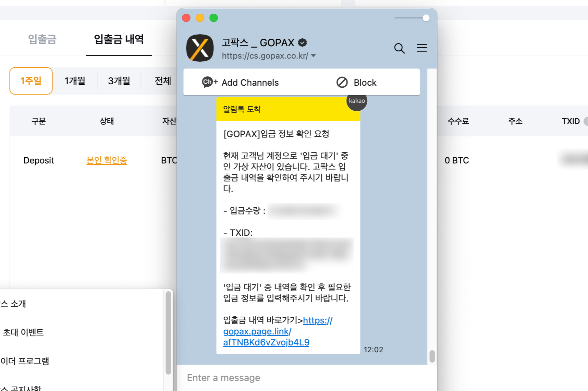Viewport: 588px width, 391px height.
Task: Click the 본인 확인중 status link
Action: [107, 160]
